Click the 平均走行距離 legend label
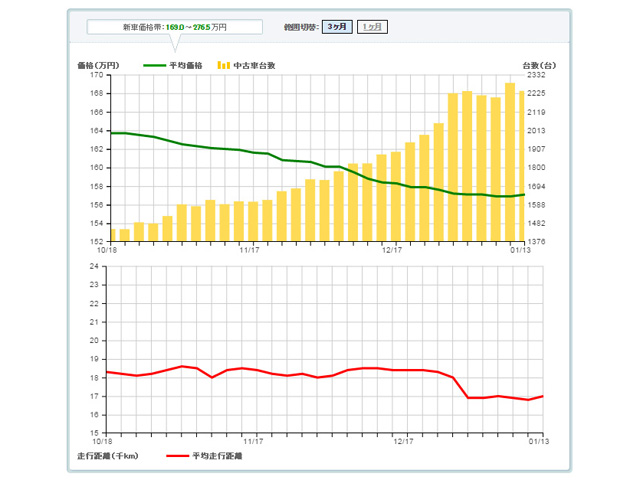The height and width of the screenshot is (480, 640). coord(217,456)
